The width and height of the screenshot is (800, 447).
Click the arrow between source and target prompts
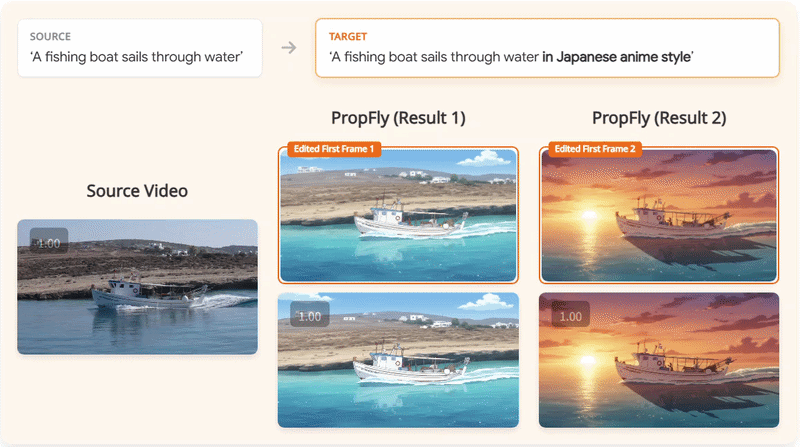(288, 48)
